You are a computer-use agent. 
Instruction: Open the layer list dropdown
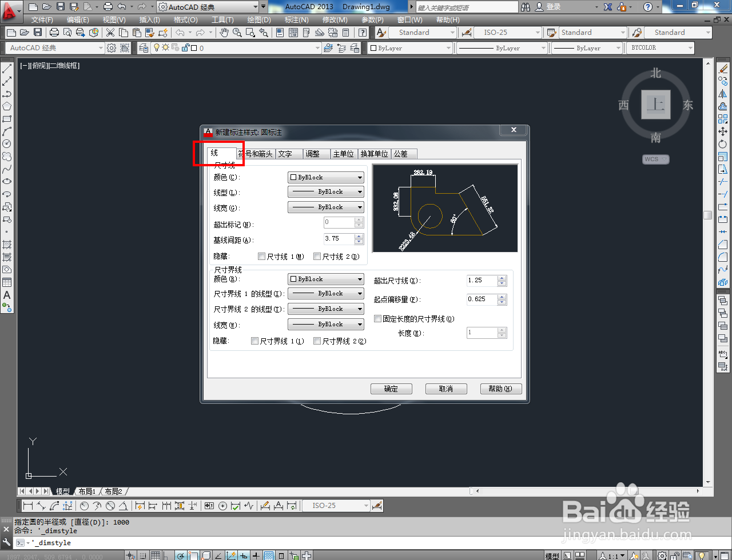click(x=236, y=48)
